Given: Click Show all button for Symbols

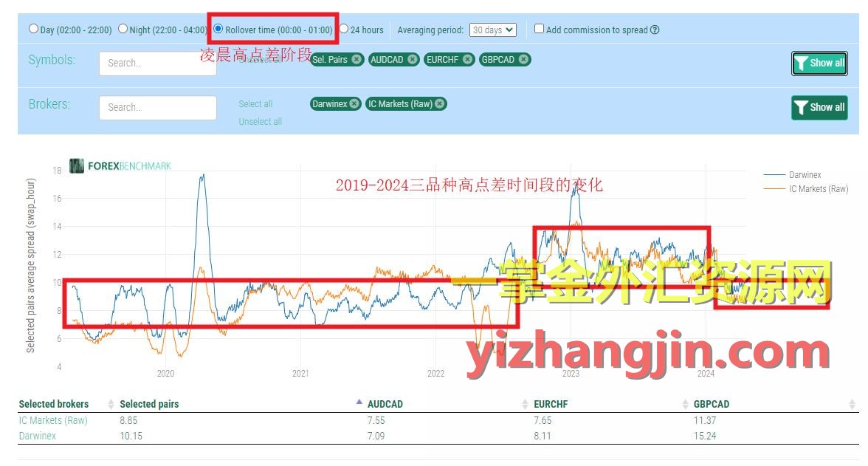Looking at the screenshot, I should click(x=819, y=64).
